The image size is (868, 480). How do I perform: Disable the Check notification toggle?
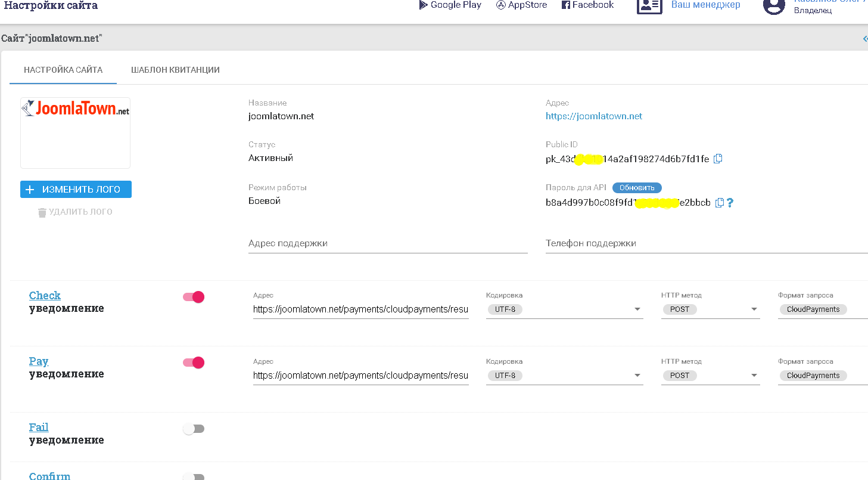point(194,297)
